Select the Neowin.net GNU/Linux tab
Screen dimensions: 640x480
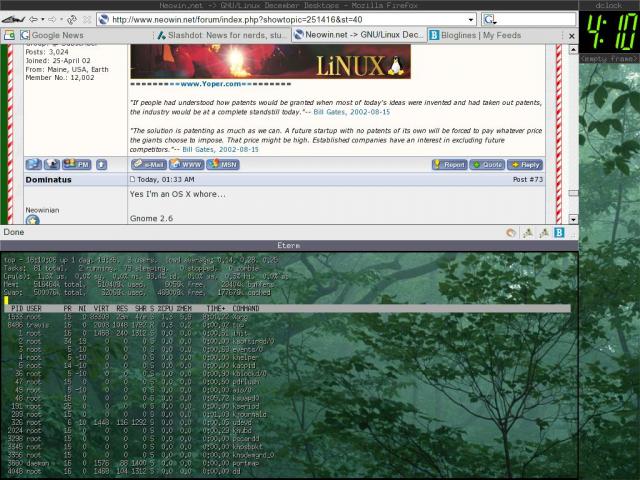point(359,35)
